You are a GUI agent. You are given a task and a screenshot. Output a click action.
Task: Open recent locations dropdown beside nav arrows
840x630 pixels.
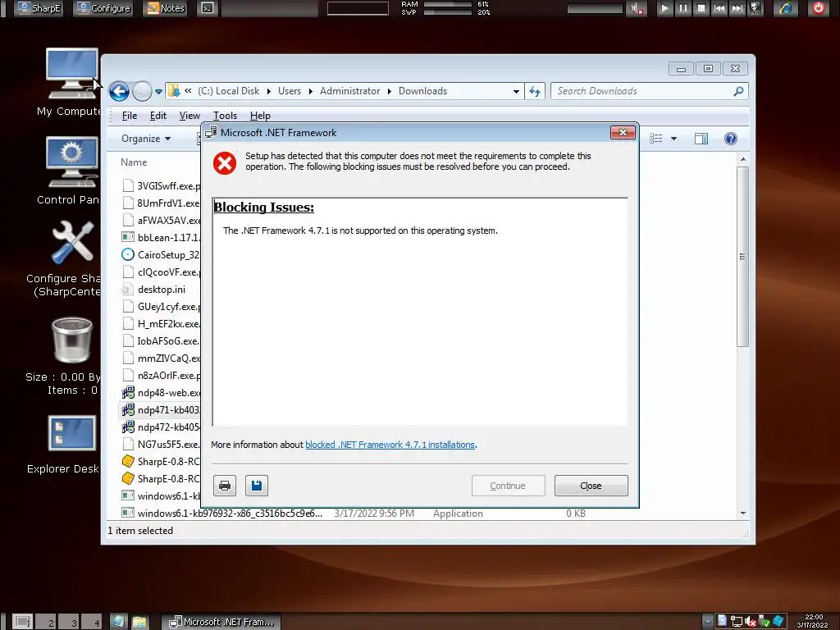point(158,92)
